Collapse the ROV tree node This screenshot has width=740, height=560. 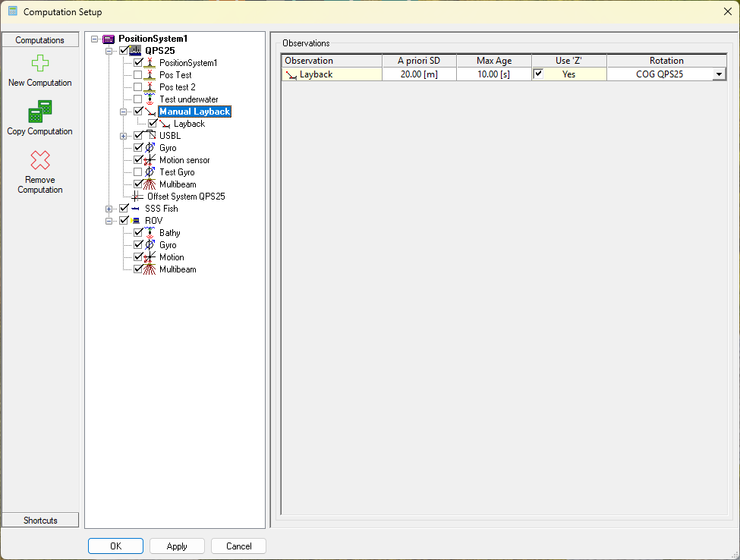coord(109,221)
